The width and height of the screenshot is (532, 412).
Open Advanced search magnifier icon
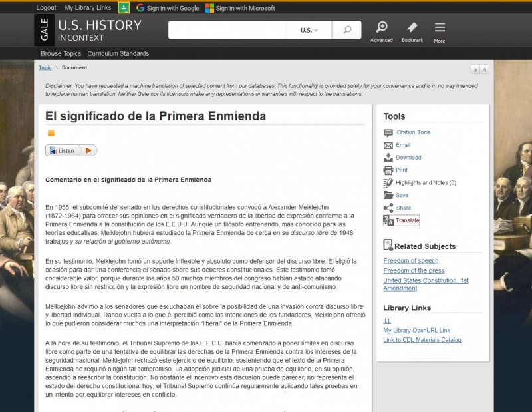pyautogui.click(x=382, y=27)
